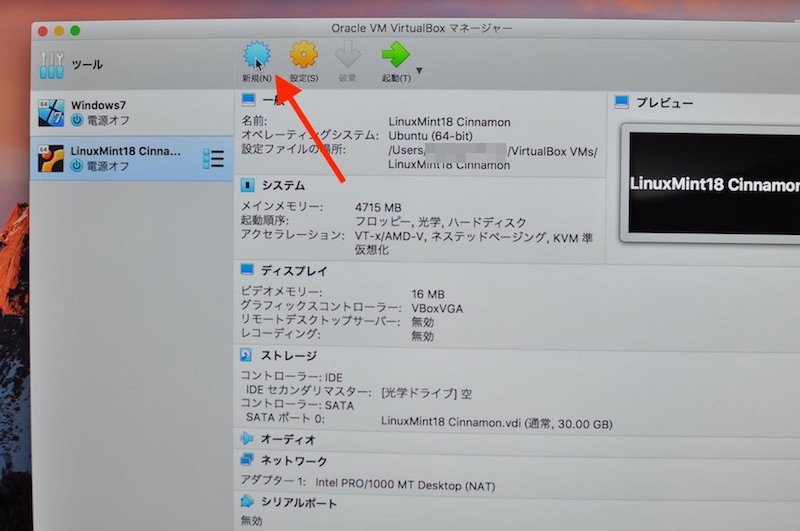Click the Storage (ストレージ) disk icon
Viewport: 800px width, 531px height.
246,355
